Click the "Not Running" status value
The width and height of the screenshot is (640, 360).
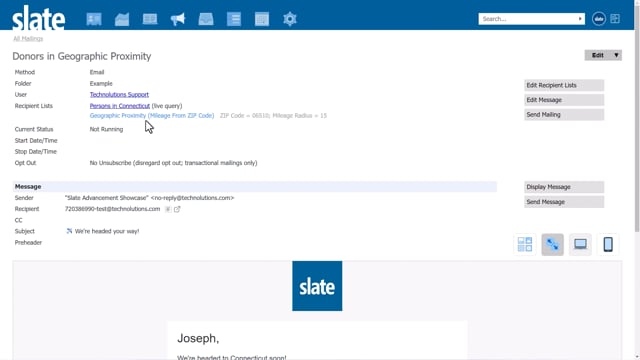[x=106, y=129]
